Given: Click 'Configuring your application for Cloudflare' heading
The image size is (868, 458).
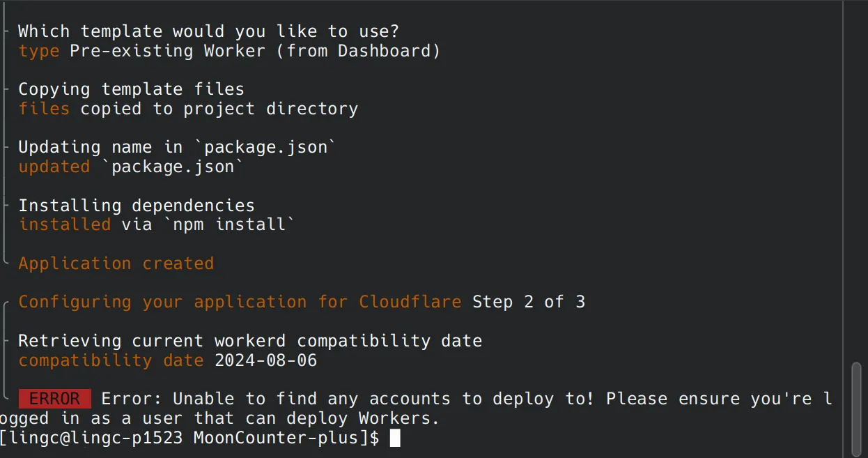Looking at the screenshot, I should click(240, 302).
